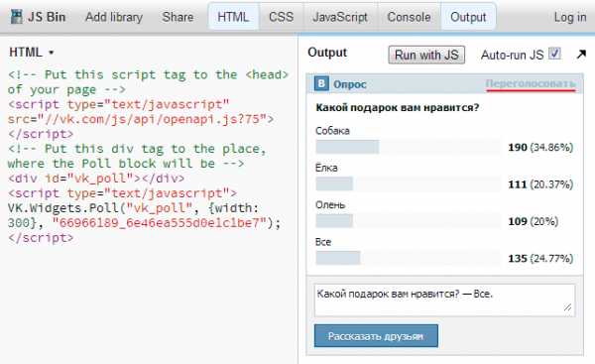Toggle the Output panel tab
The height and width of the screenshot is (364, 595).
tap(468, 17)
